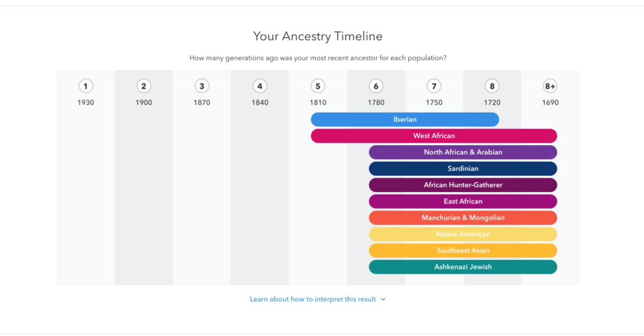Screen dimensions: 644x336
Task: Click the North African & Arabian bar
Action: click(463, 152)
